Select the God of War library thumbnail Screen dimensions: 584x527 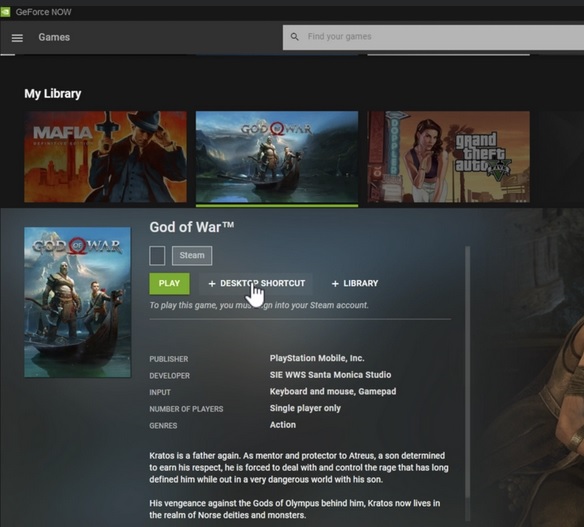pyautogui.click(x=277, y=157)
